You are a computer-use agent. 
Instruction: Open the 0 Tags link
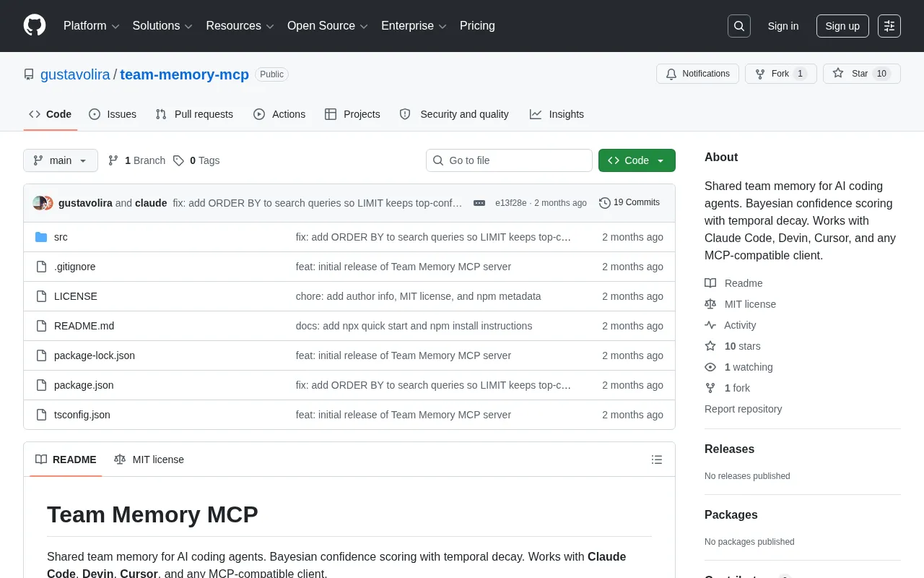point(196,160)
